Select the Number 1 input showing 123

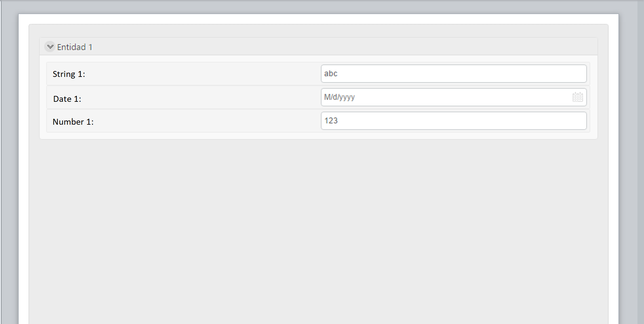(454, 121)
